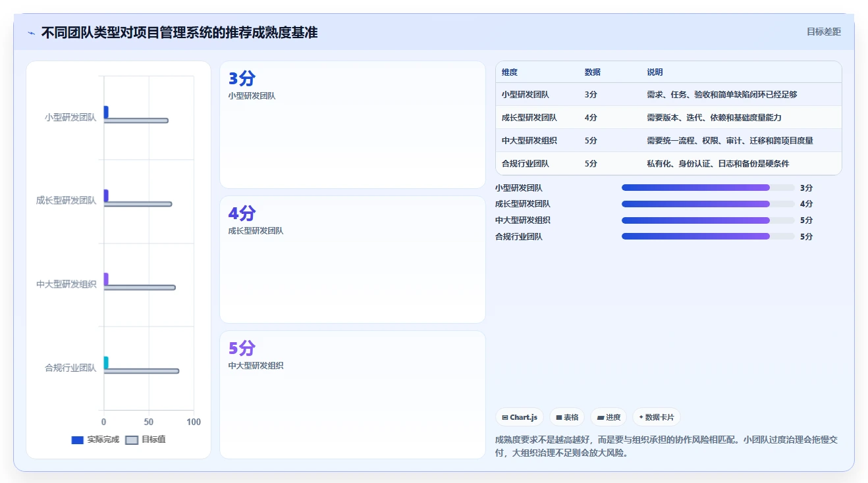Click the 4分 value in the 成长型研发团队 table row
Viewport: 868px width, 483px height.
coord(591,118)
